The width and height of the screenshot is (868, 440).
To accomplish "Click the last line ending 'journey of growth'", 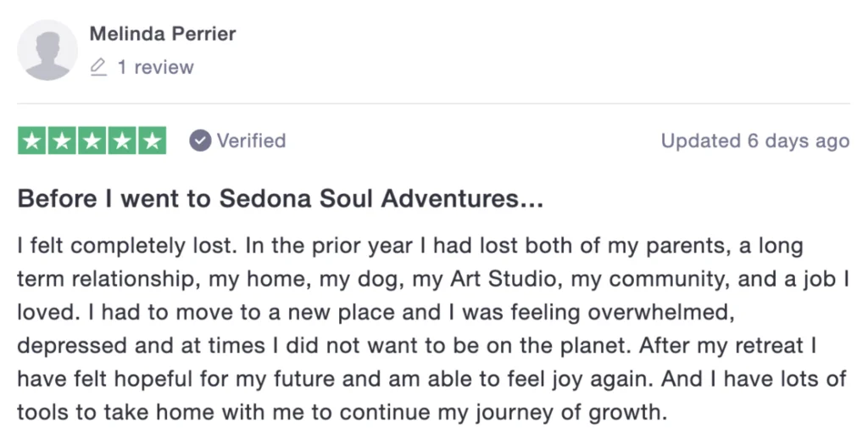I will point(339,414).
